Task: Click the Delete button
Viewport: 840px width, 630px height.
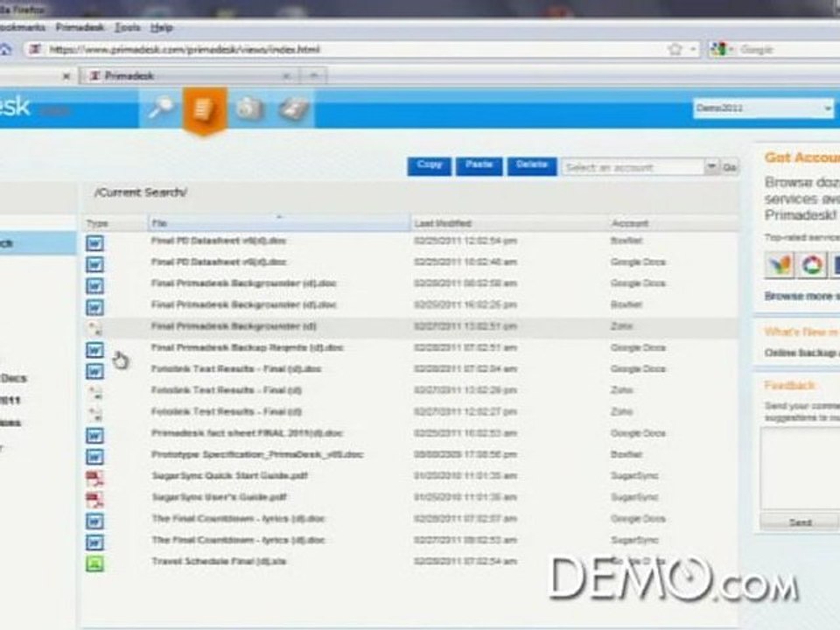Action: click(532, 166)
